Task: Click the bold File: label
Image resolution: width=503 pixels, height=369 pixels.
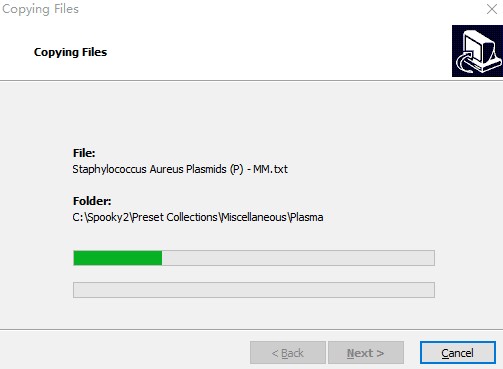Action: pyautogui.click(x=84, y=153)
